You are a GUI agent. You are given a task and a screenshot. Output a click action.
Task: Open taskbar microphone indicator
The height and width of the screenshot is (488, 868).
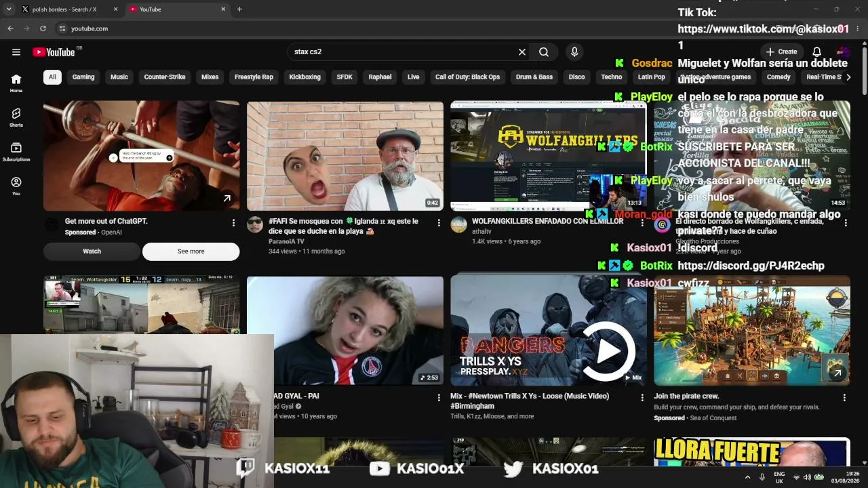point(762,477)
